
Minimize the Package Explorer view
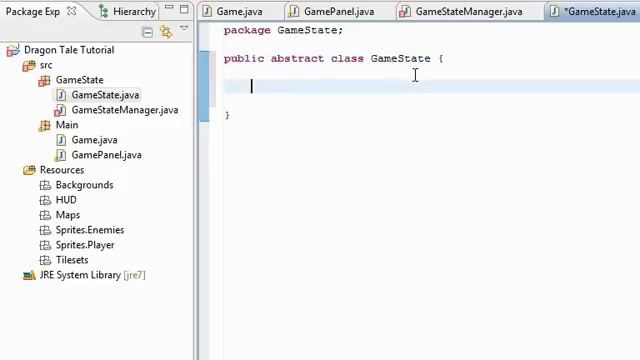tap(169, 7)
